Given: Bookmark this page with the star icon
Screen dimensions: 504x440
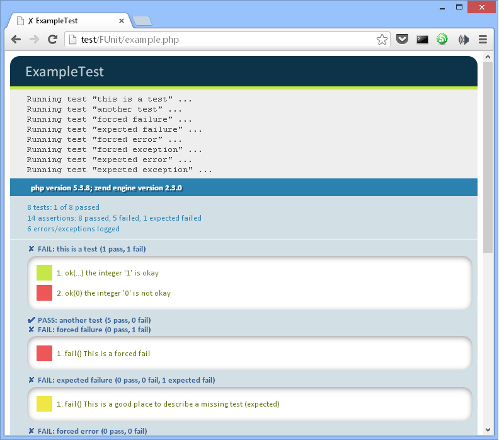Looking at the screenshot, I should coord(382,40).
